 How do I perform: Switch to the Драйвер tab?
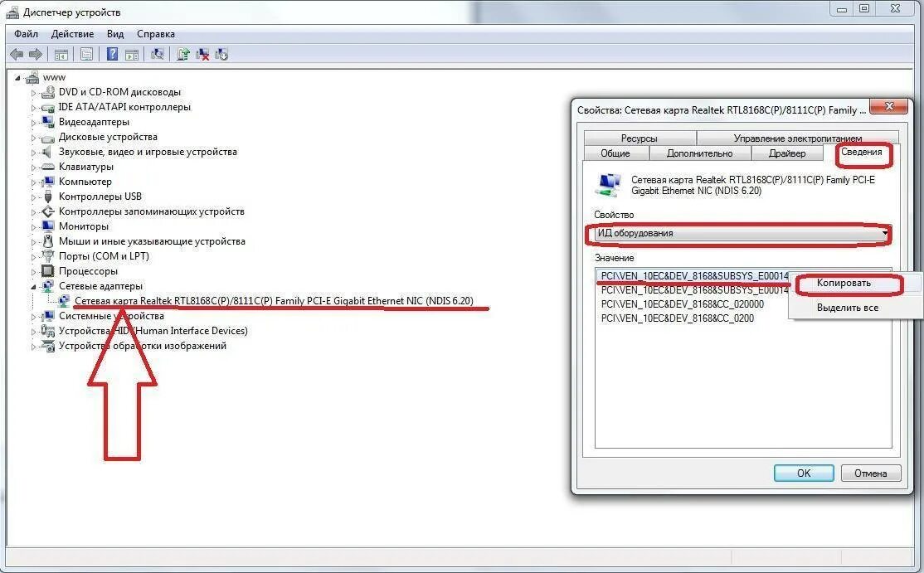(x=786, y=153)
